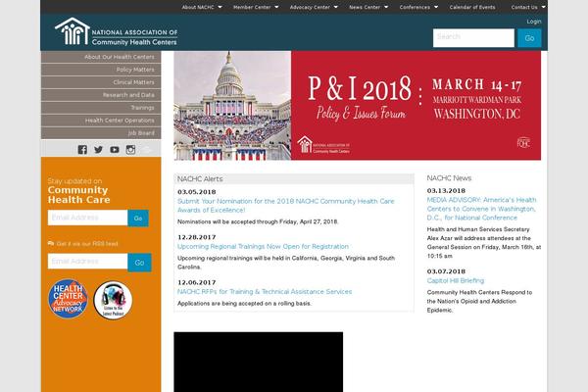Viewport: 588px width, 392px height.
Task: Click the Go button beside Search
Action: click(x=529, y=38)
